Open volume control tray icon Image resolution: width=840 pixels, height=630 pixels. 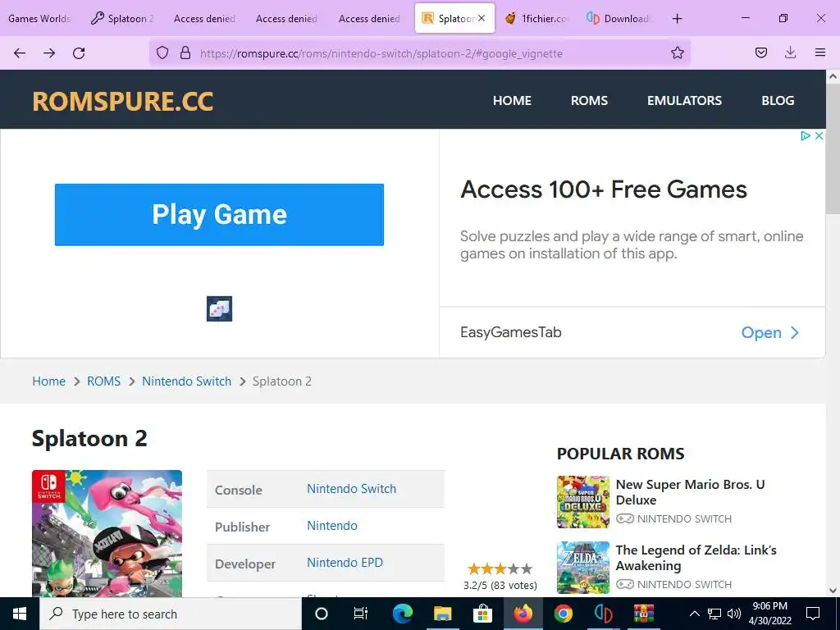coord(734,614)
